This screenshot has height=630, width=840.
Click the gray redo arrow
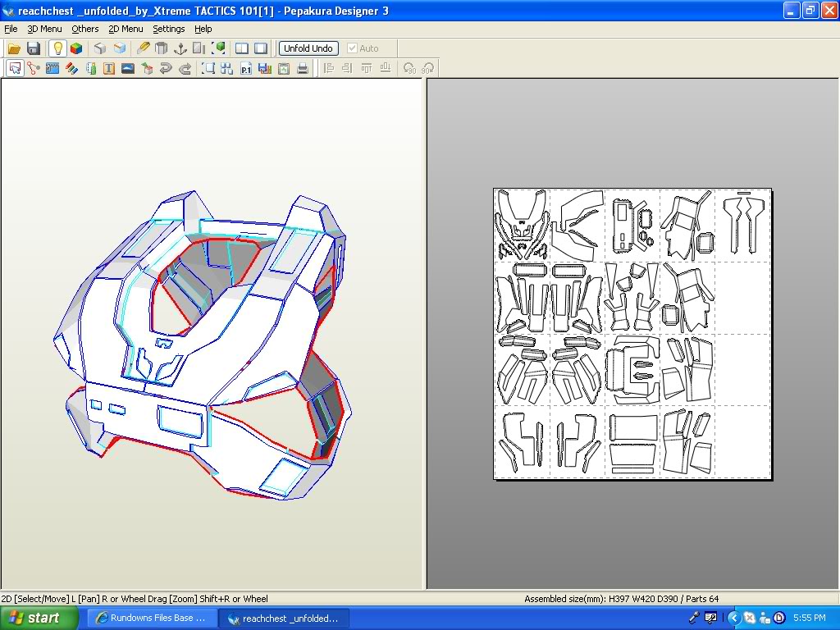[x=185, y=69]
